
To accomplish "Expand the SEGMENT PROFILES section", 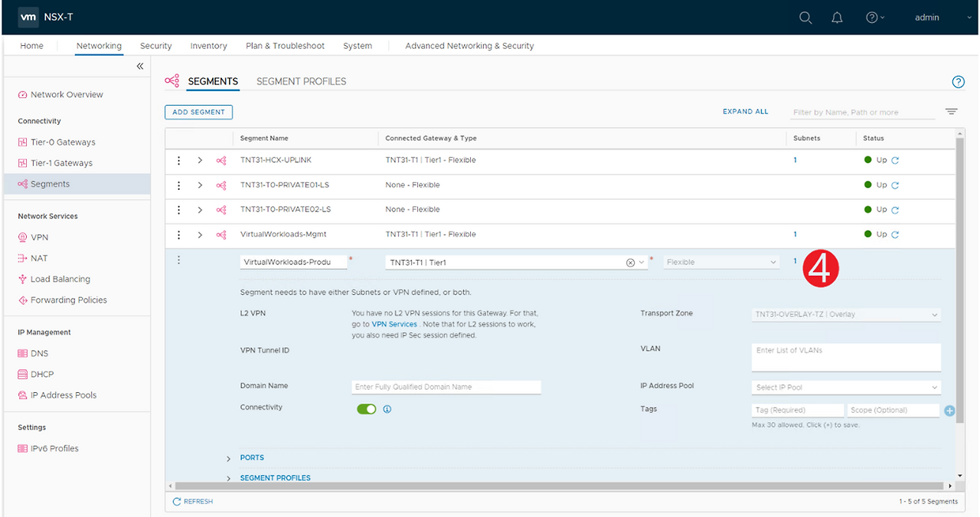I will click(228, 478).
